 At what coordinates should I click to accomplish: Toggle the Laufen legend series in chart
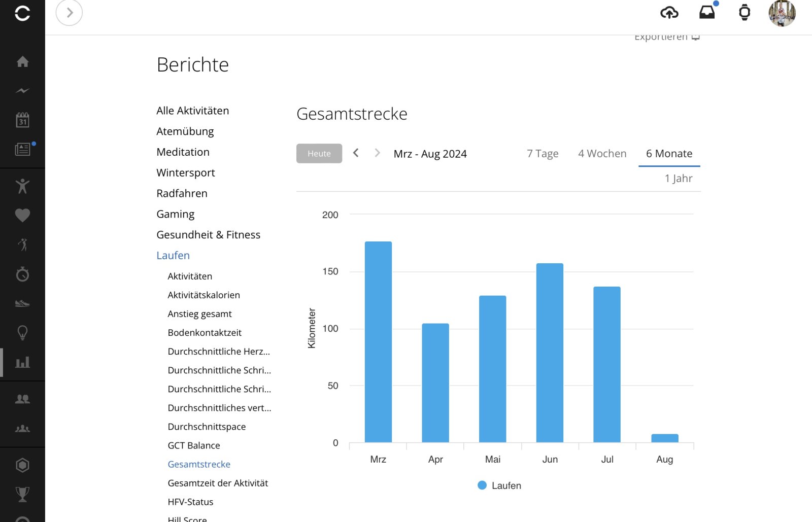point(499,485)
